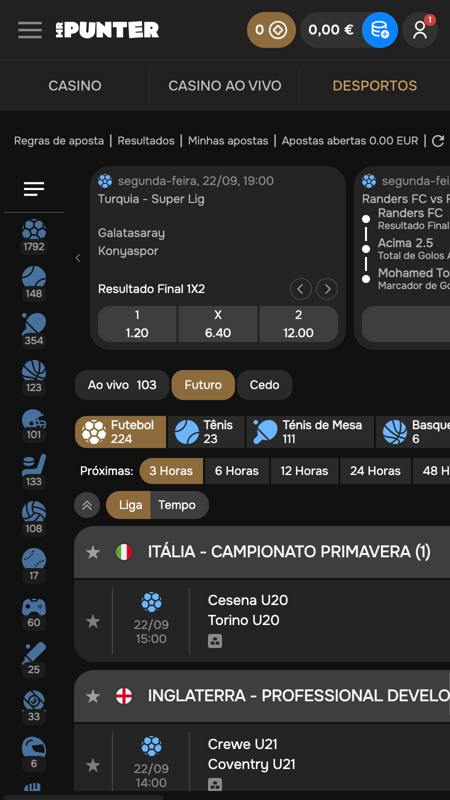450x800 pixels.
Task: Select table tennis icon showing 354
Action: coord(34,330)
